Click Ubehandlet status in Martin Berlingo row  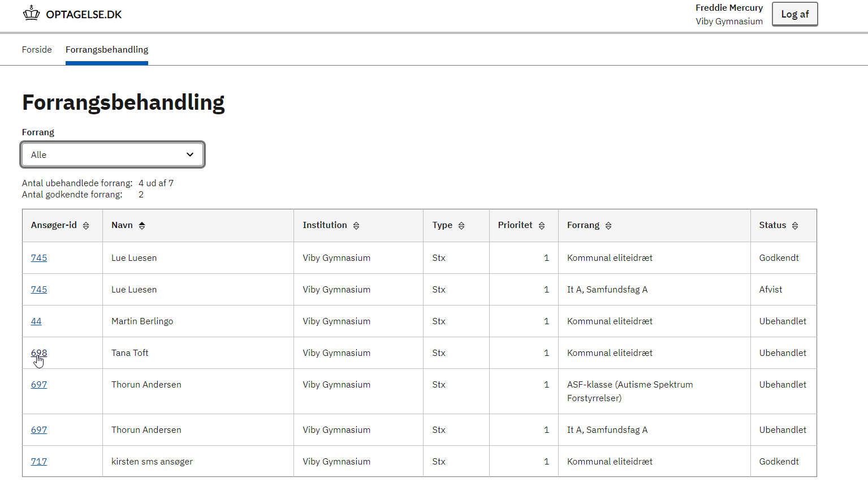[x=783, y=321]
